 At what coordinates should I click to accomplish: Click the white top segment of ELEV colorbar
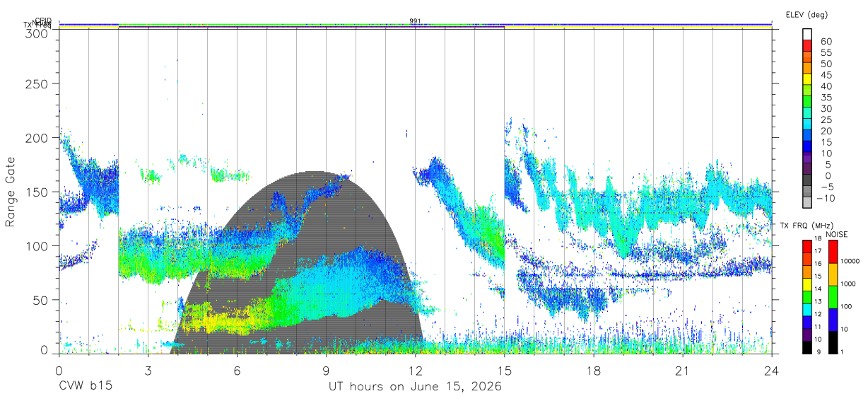coord(807,35)
